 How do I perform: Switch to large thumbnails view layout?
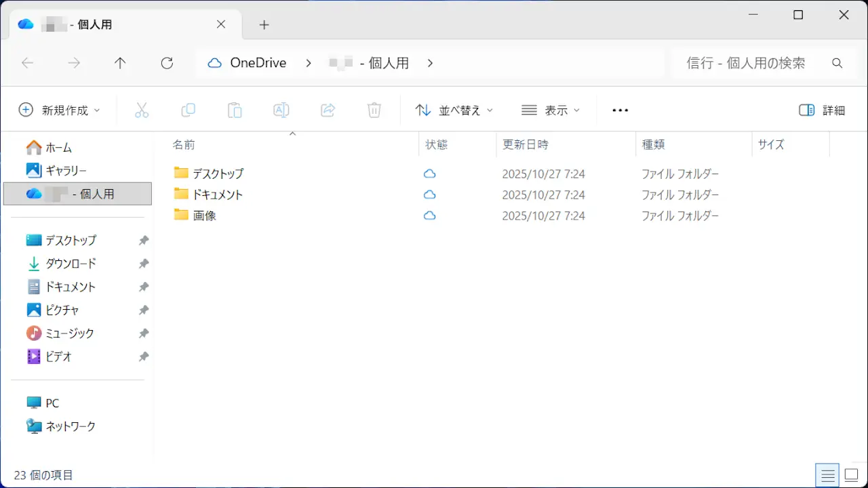[x=850, y=475]
